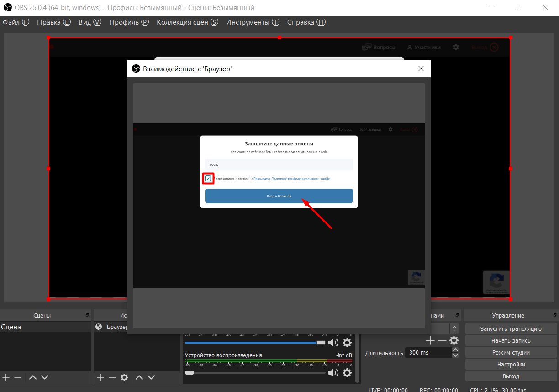Open the Правка menu
559x392 pixels.
54,22
